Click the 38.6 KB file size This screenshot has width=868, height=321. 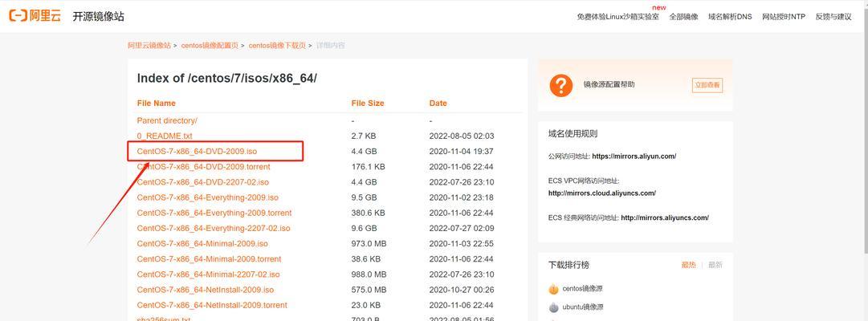[x=366, y=259]
